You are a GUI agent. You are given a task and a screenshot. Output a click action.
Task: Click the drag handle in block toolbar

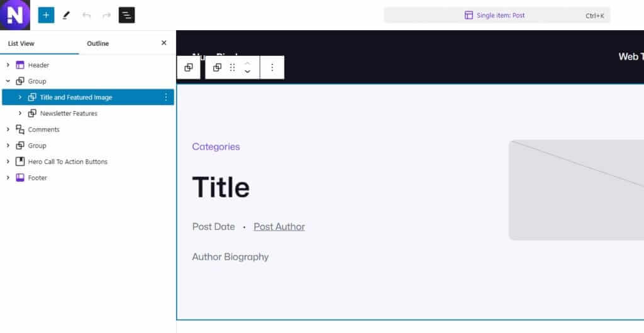coord(232,68)
